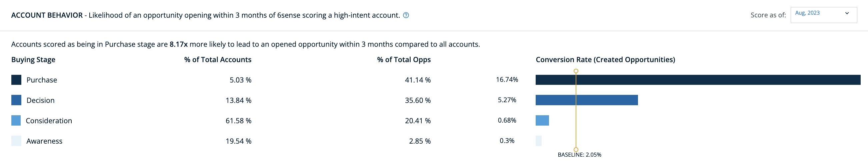Select the Consideration stage color swatch
This screenshot has width=868, height=163.
point(16,121)
